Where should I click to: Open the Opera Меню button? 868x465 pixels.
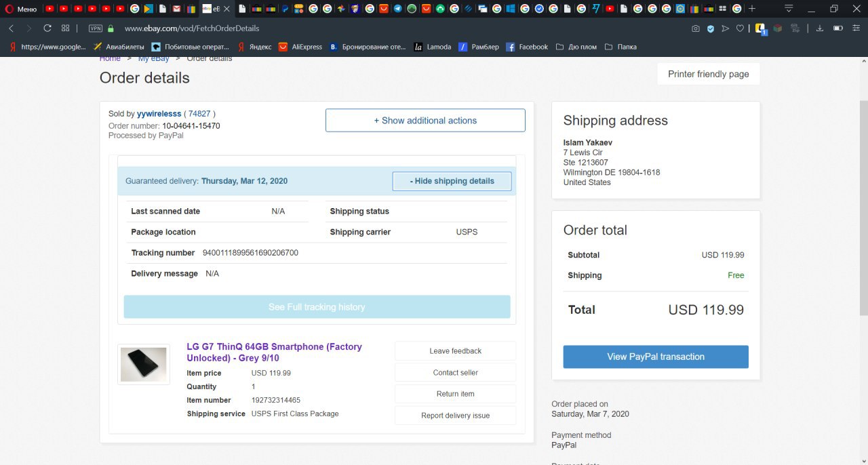pos(22,9)
